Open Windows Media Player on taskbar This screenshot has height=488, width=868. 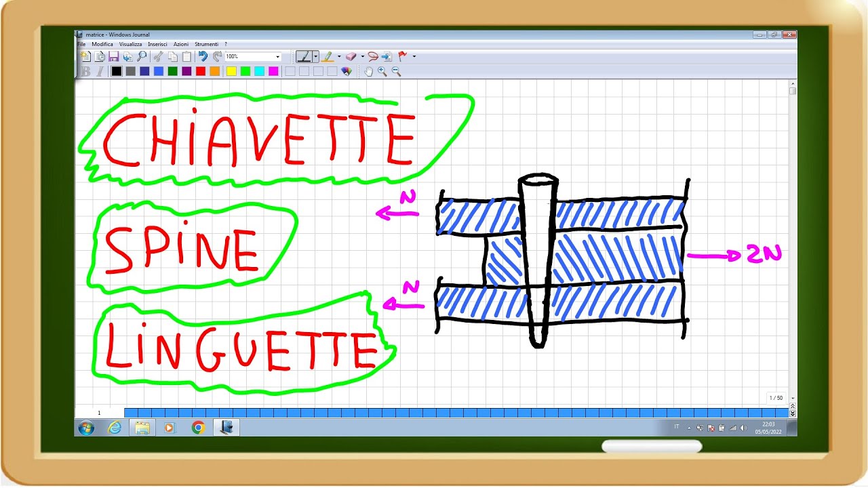tap(170, 428)
